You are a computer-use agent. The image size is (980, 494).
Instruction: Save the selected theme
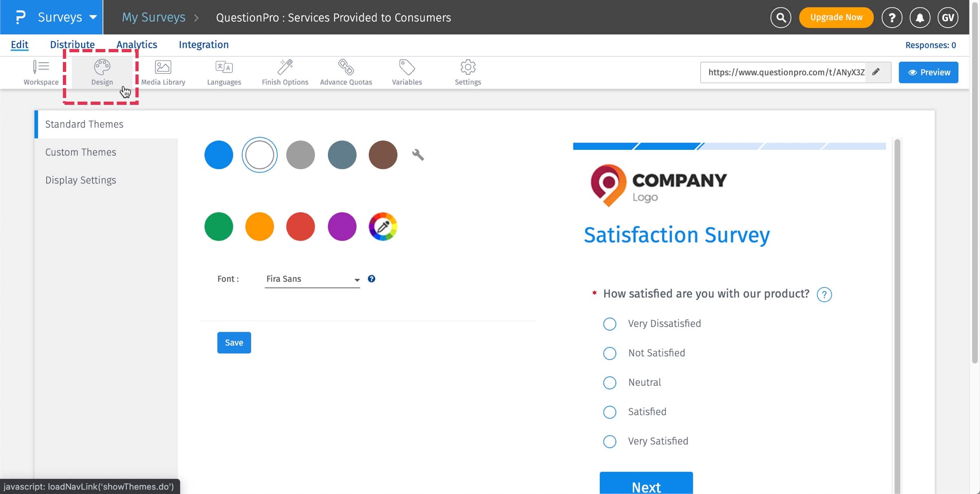[234, 343]
